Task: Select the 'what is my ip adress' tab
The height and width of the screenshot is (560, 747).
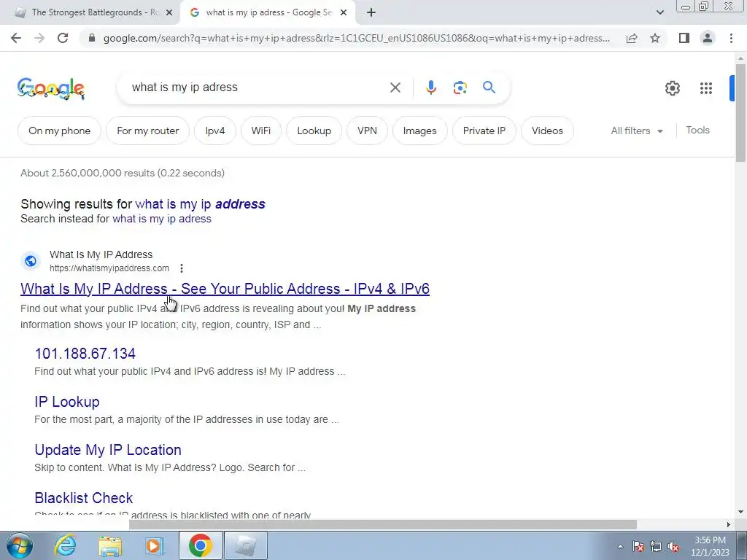Action: point(268,12)
